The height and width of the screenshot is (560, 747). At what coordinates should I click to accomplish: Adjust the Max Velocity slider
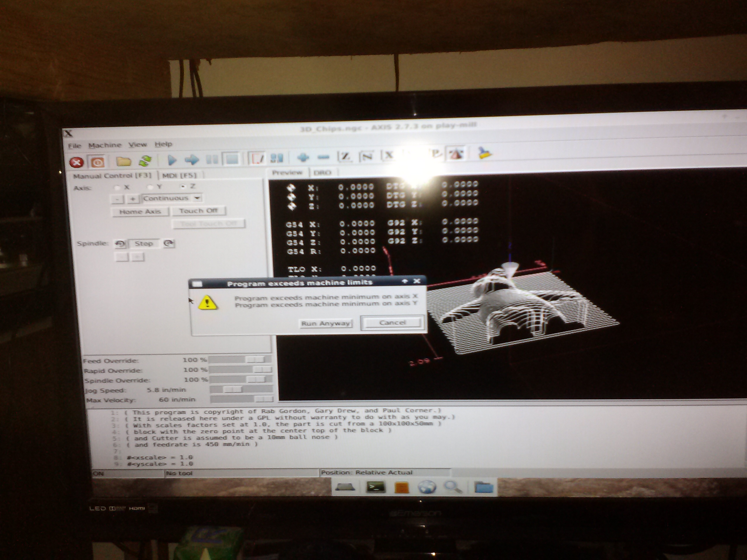[x=242, y=399]
